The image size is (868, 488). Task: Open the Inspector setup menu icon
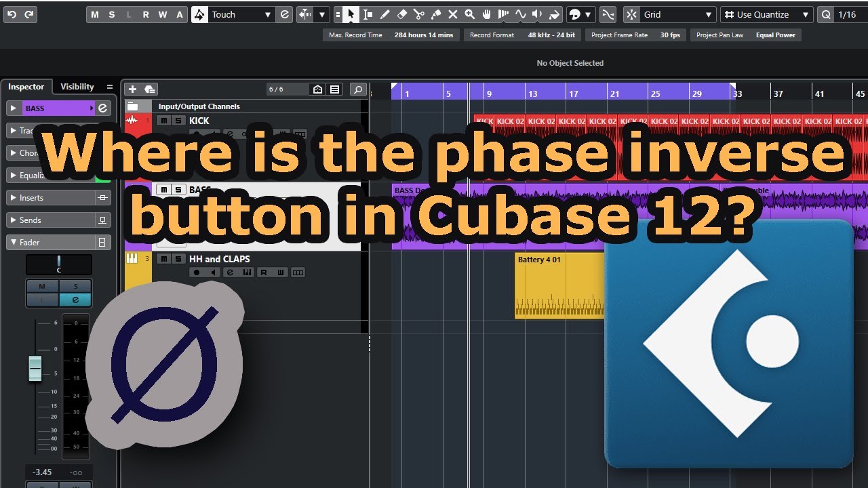point(110,87)
